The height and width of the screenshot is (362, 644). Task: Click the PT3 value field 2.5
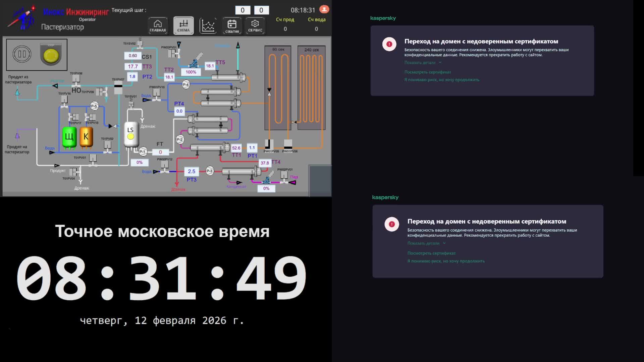coord(191,171)
